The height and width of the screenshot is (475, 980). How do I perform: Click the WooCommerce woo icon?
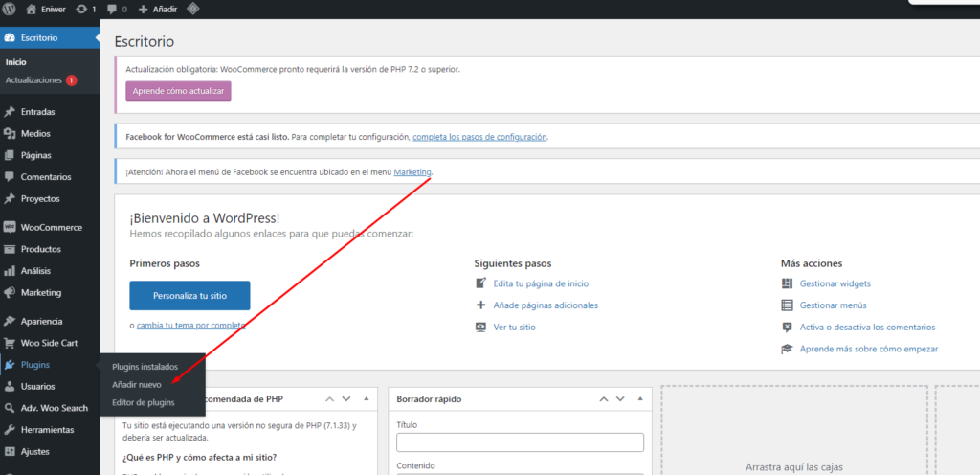tap(10, 227)
